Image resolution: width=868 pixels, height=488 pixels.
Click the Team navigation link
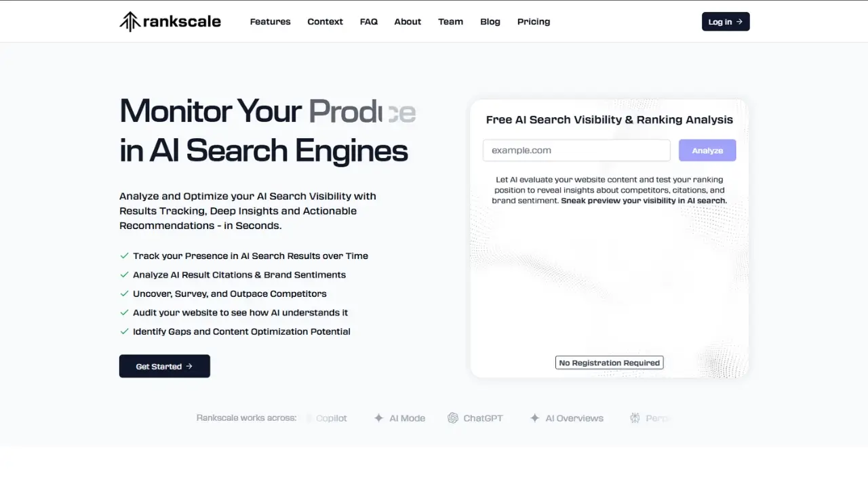(x=450, y=21)
